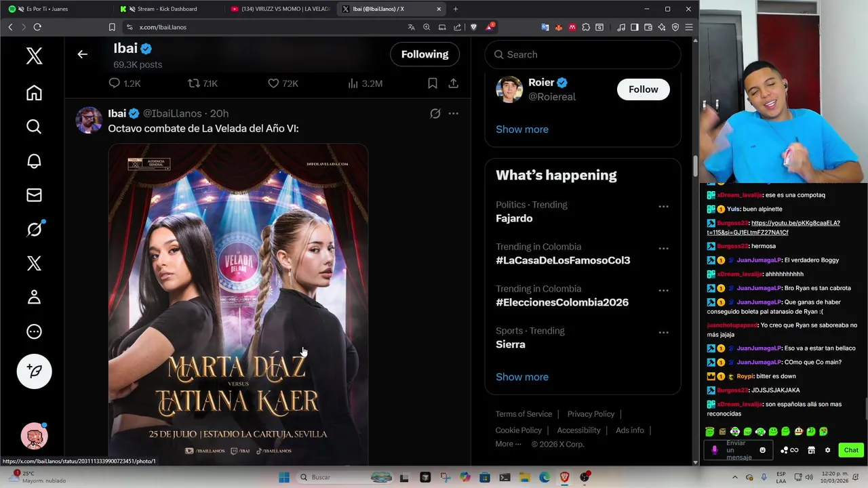Open options for #LaCasaDeLosFamosoCol3 trend
The image size is (868, 488).
(x=663, y=248)
